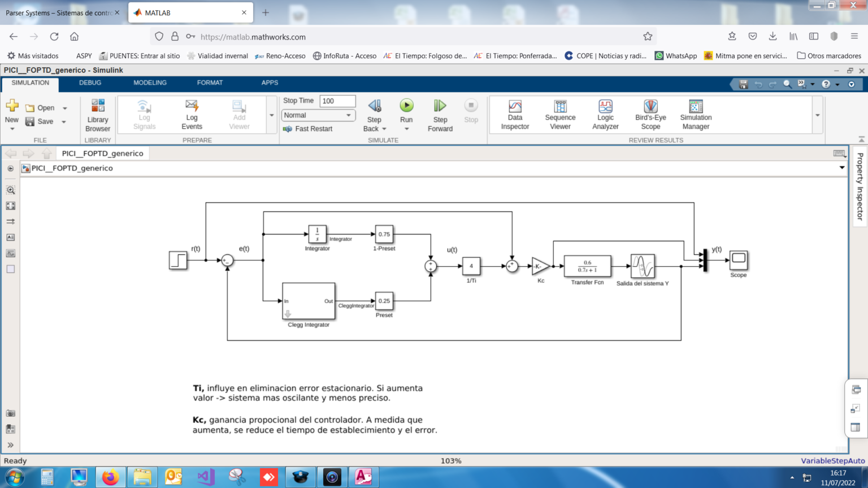Click the Save button
This screenshot has width=868, height=488.
(40, 121)
